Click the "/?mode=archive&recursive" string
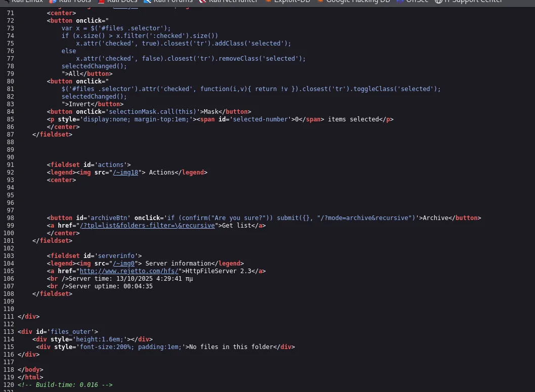Image resolution: width=535 pixels, height=392 pixels. 365,217
